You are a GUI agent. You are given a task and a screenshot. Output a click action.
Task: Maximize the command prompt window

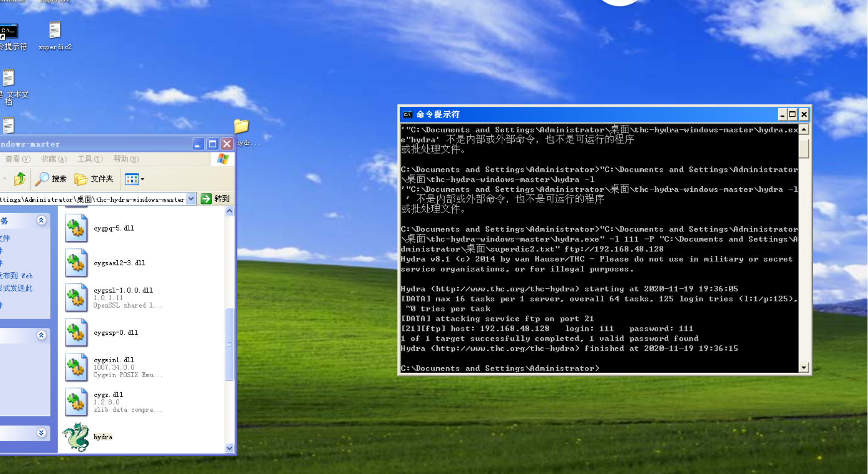[x=792, y=115]
